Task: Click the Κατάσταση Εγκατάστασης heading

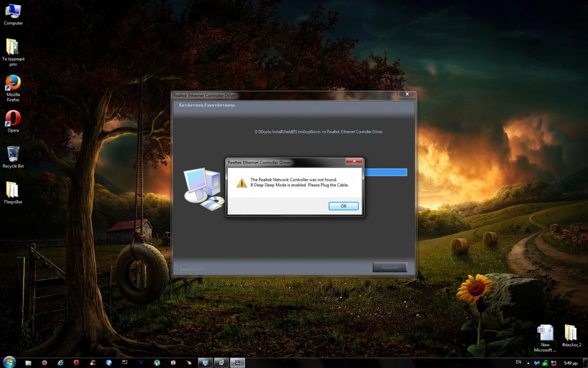Action: tap(207, 105)
